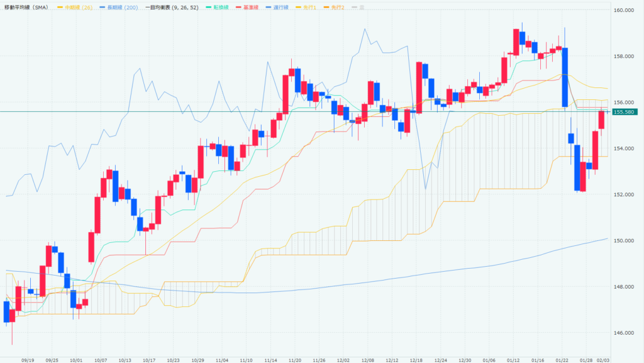Select the 150.000 price axis label
The height and width of the screenshot is (363, 644).
click(x=623, y=241)
